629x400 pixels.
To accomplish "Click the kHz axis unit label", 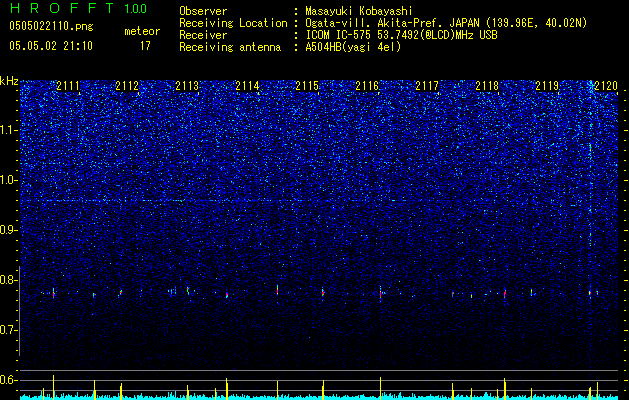I will pos(9,81).
